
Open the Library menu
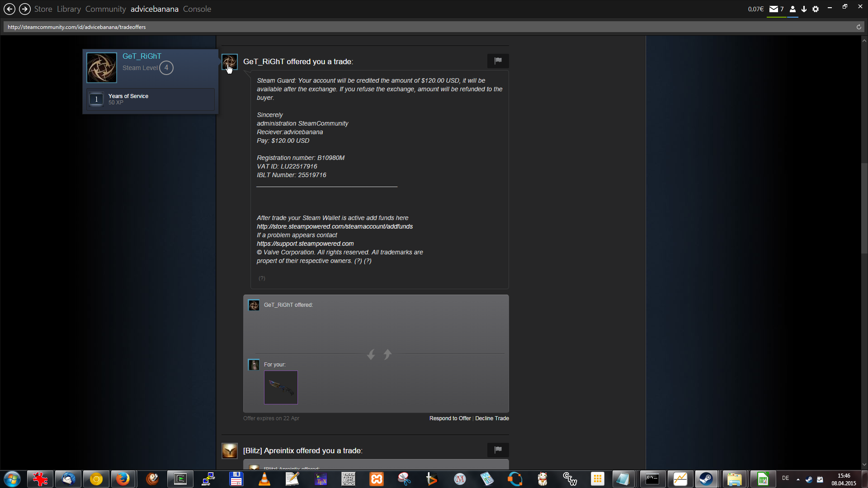(69, 9)
